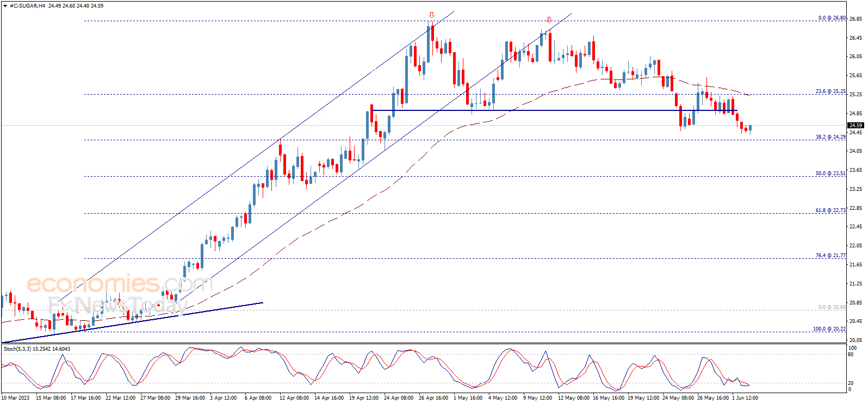Click the 17 Mar 16:00 time label
Viewport: 868px width, 404px height.
point(86,398)
